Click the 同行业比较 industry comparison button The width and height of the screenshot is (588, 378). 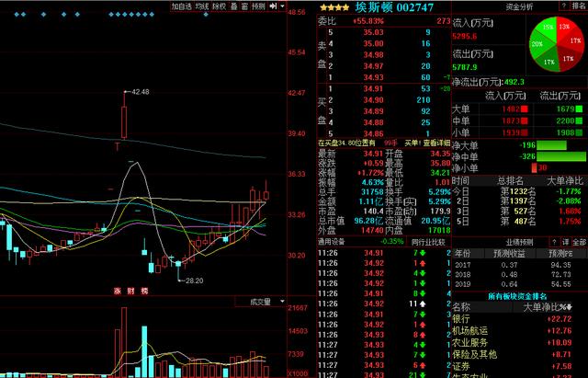point(428,242)
